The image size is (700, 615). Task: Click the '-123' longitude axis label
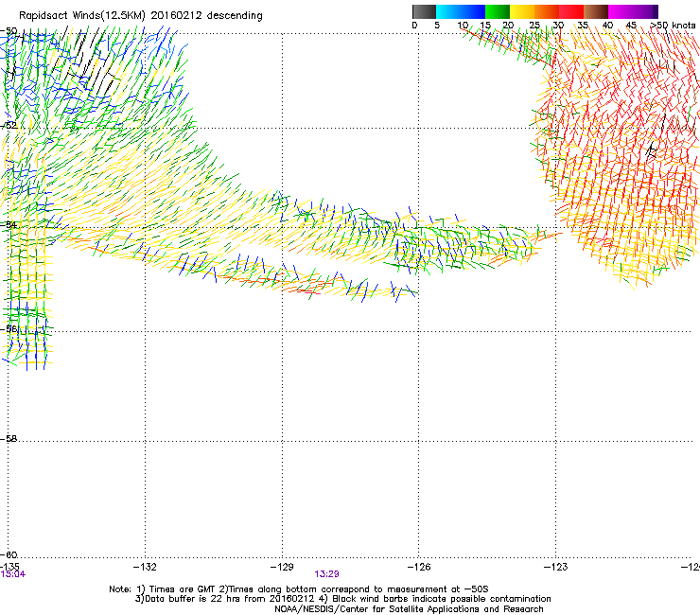point(556,567)
